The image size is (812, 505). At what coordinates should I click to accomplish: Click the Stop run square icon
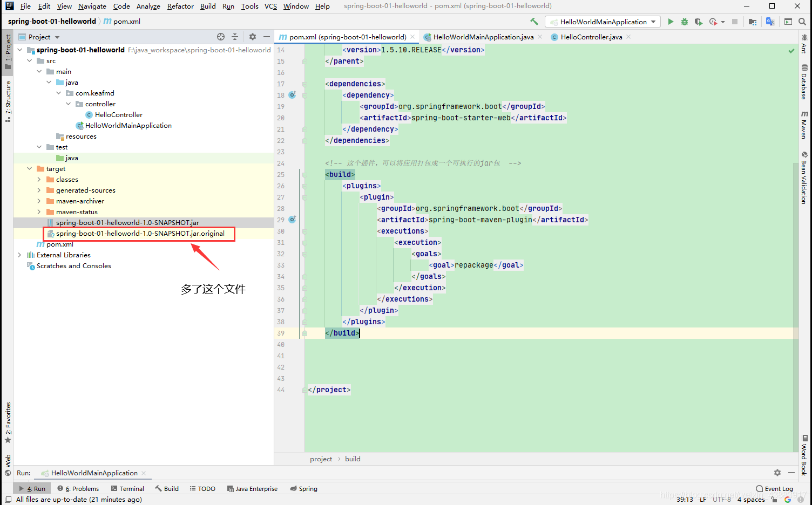tap(735, 22)
